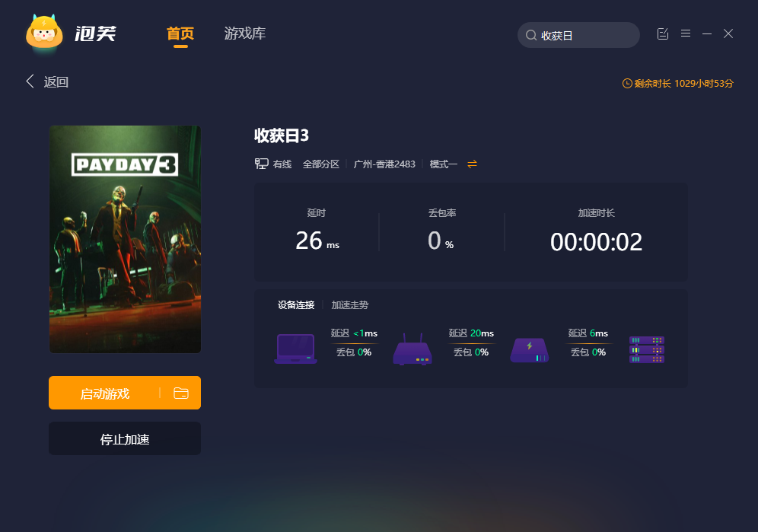
Task: Switch to the 首页 tab
Action: tap(180, 33)
